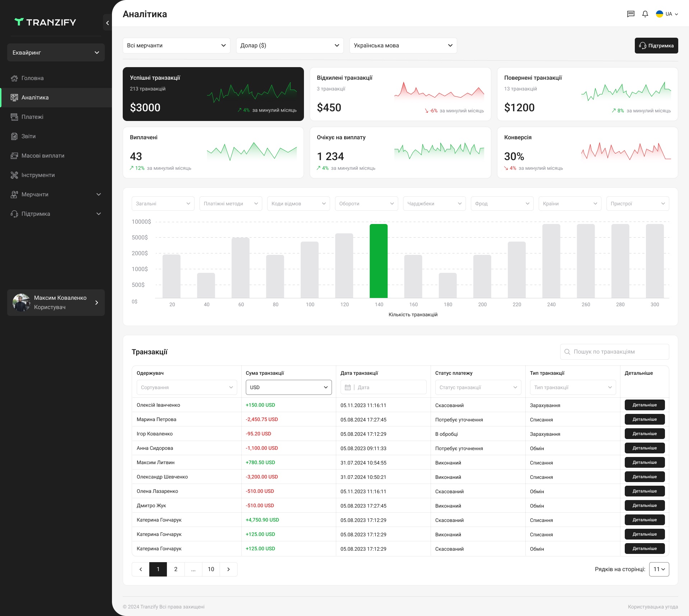
Task: Open the Статус транзакції dropdown
Action: (x=478, y=387)
